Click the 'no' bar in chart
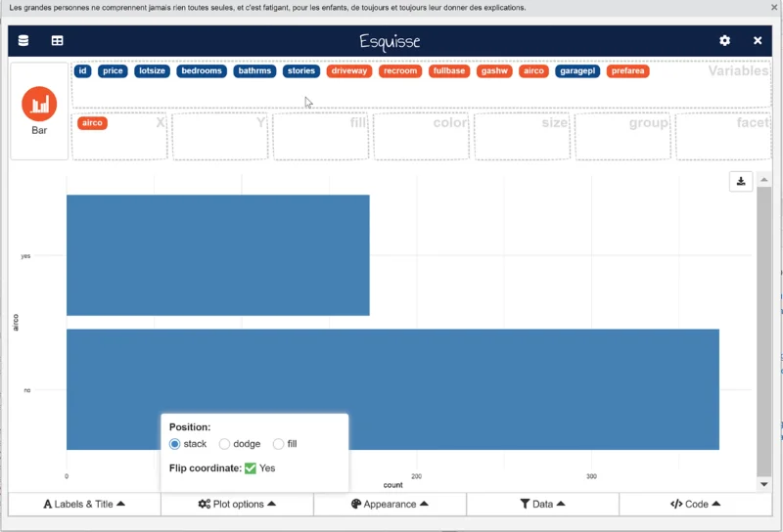 coord(393,389)
